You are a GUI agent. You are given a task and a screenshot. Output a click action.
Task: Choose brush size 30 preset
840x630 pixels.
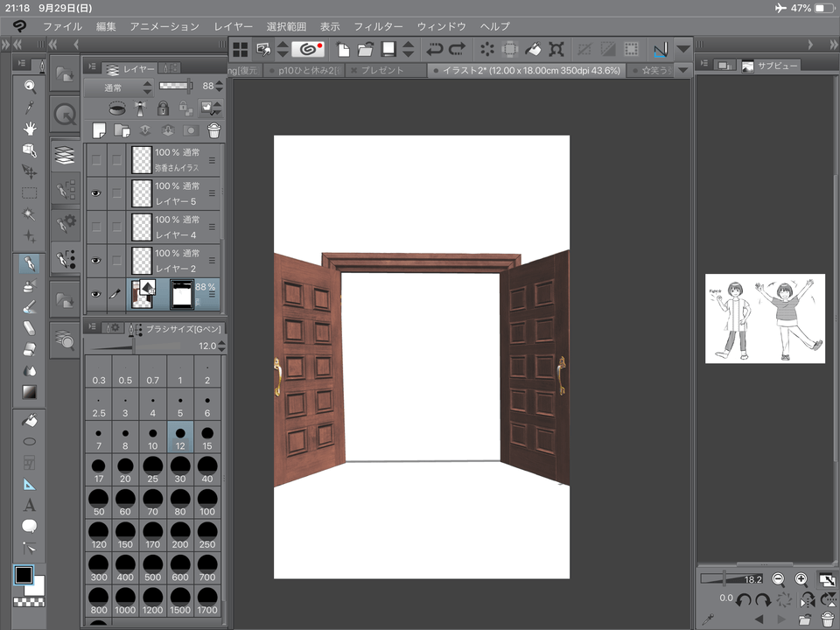[x=179, y=469]
